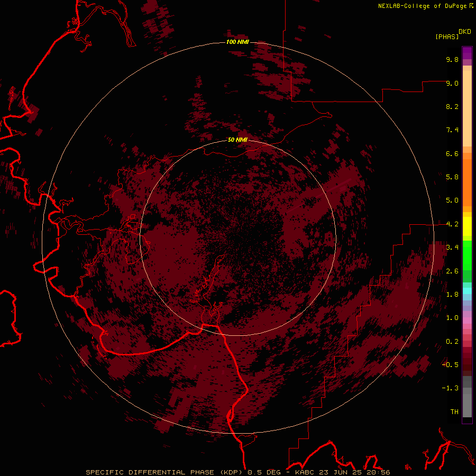Click the 'TH' label on the color scale
Image resolution: width=476 pixels, height=476 pixels.
(x=454, y=412)
